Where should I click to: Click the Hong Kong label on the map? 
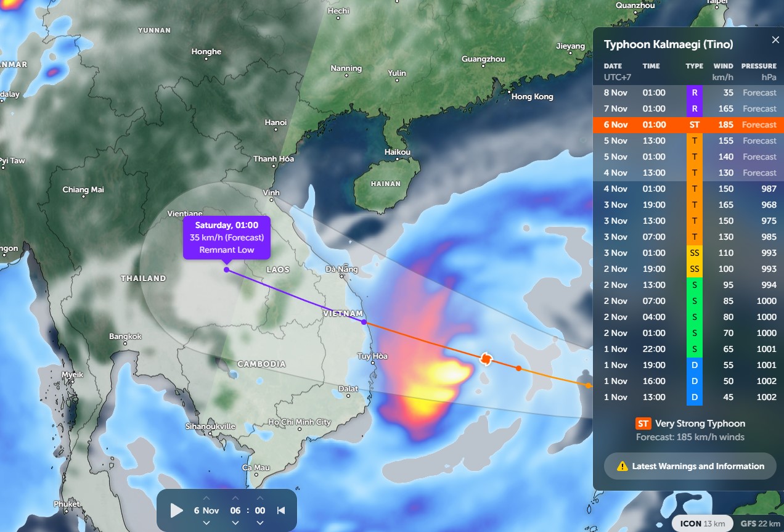click(x=532, y=97)
